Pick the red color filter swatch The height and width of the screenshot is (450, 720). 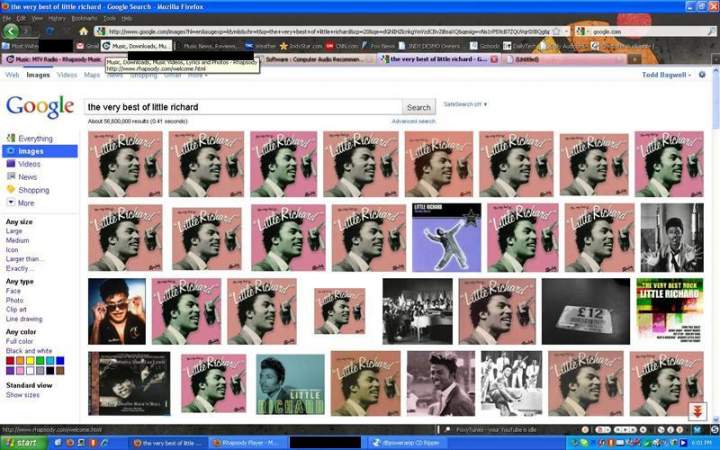10,360
